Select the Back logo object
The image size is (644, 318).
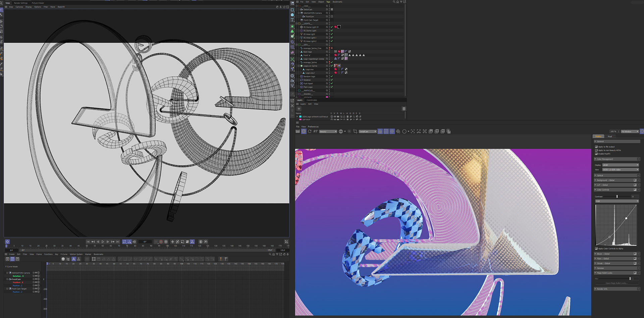click(308, 52)
